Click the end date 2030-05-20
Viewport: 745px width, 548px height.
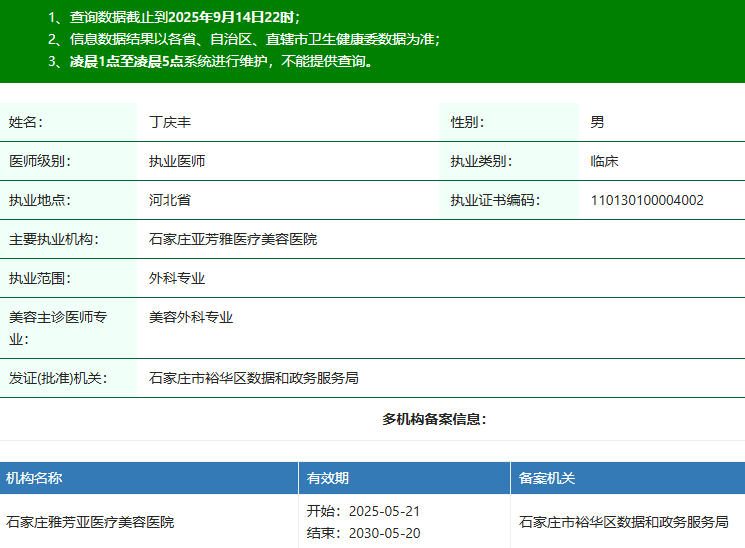pyautogui.click(x=384, y=532)
